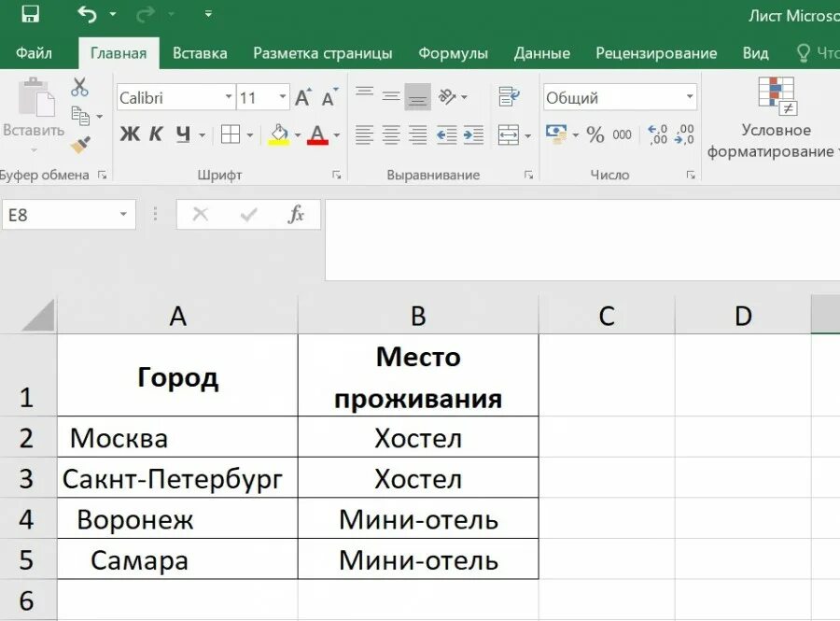Viewport: 840px width, 621px height.
Task: Toggle italic К formatting
Action: 155,134
